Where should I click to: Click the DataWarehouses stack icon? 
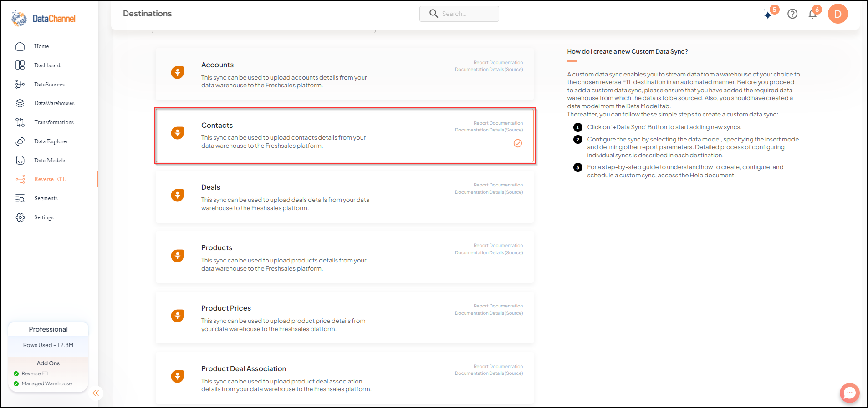[20, 103]
